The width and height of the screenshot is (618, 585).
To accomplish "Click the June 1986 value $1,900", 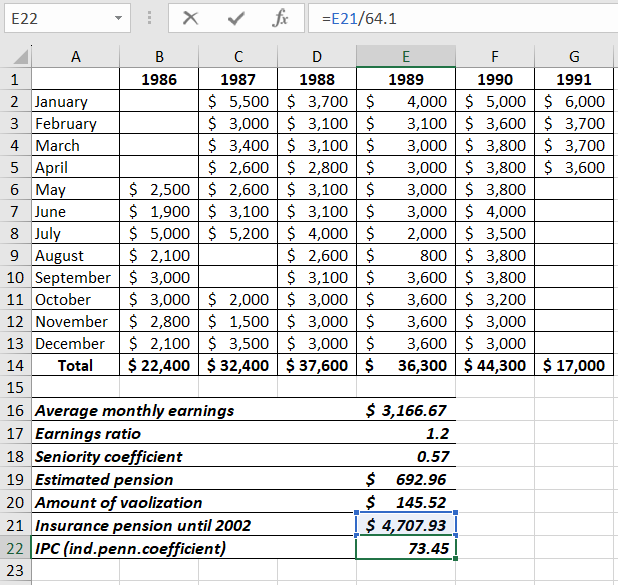I will pos(159,212).
